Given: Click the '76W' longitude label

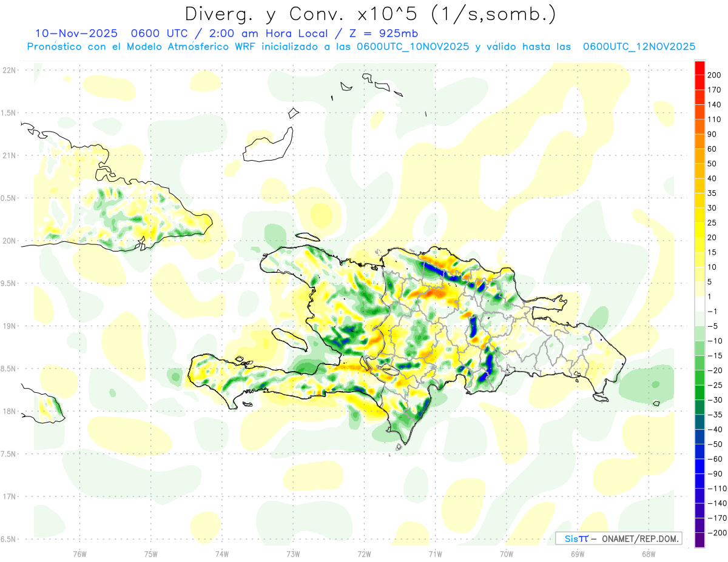Looking at the screenshot, I should click(x=79, y=554).
